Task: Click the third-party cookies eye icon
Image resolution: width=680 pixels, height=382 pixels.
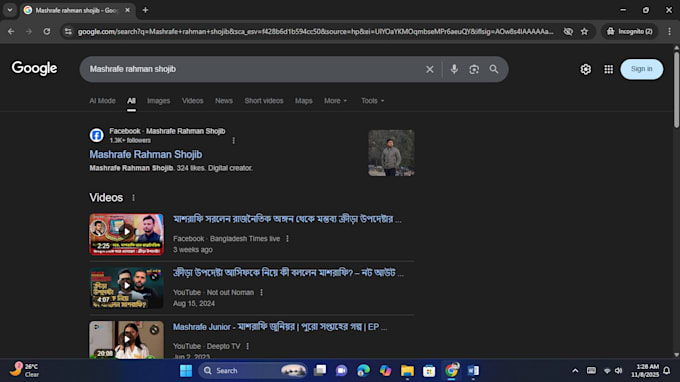Action: (x=568, y=32)
